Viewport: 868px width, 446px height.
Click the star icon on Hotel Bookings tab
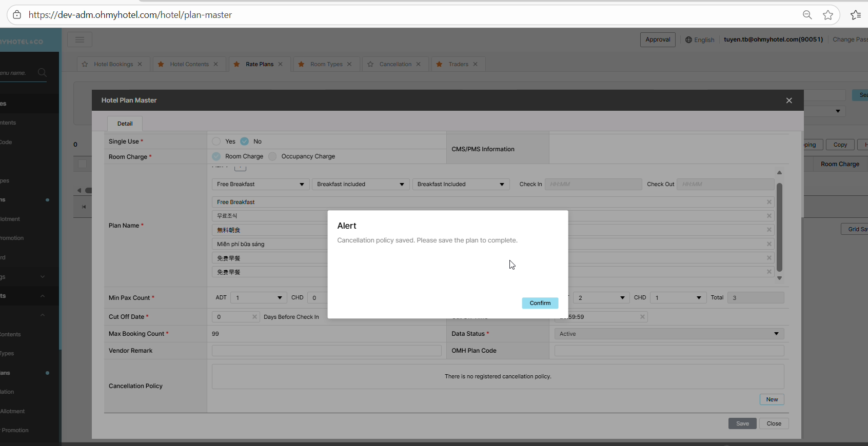click(85, 64)
